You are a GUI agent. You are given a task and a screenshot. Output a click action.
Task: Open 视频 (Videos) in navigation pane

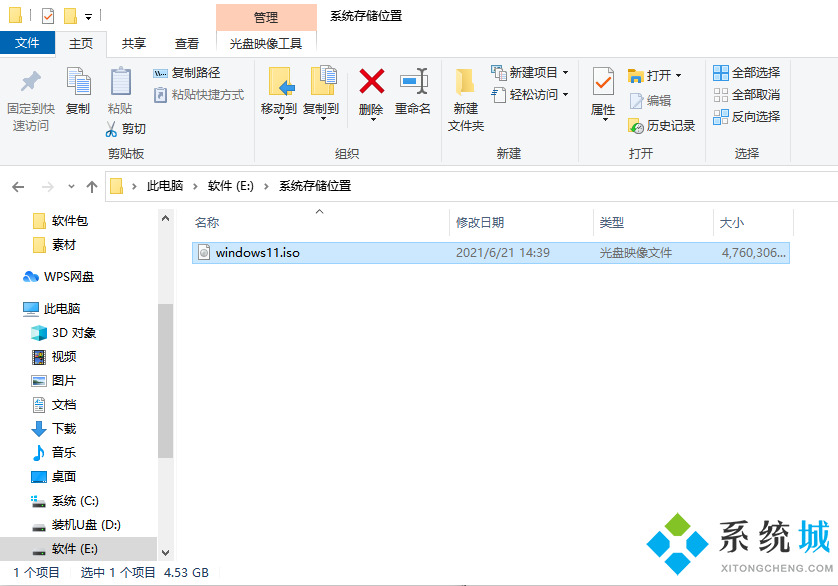coord(54,357)
